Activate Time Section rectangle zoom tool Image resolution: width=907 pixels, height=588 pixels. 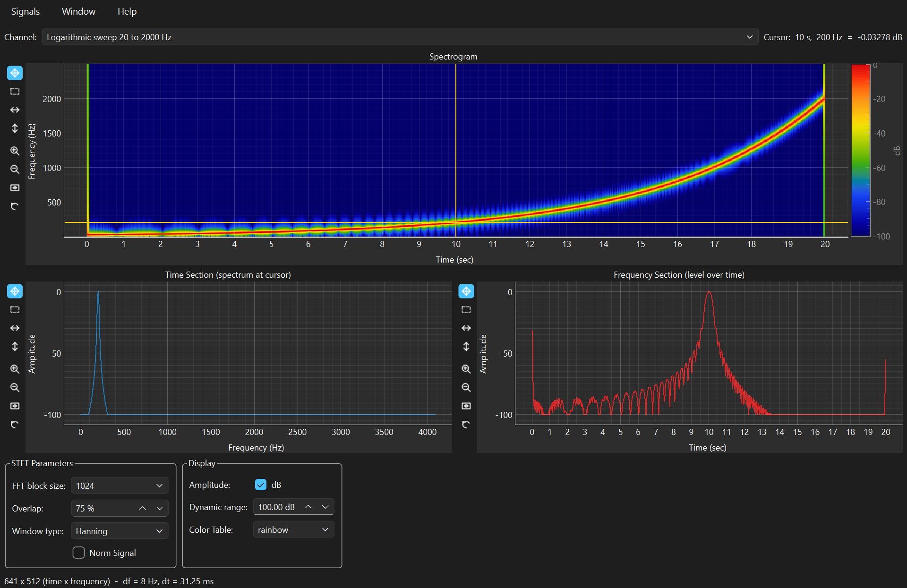[x=15, y=309]
